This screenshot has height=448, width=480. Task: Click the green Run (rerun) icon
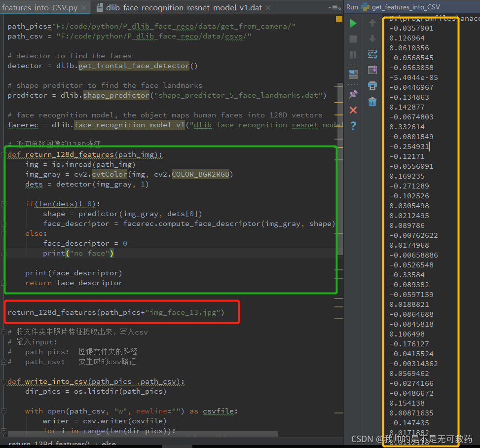click(353, 23)
